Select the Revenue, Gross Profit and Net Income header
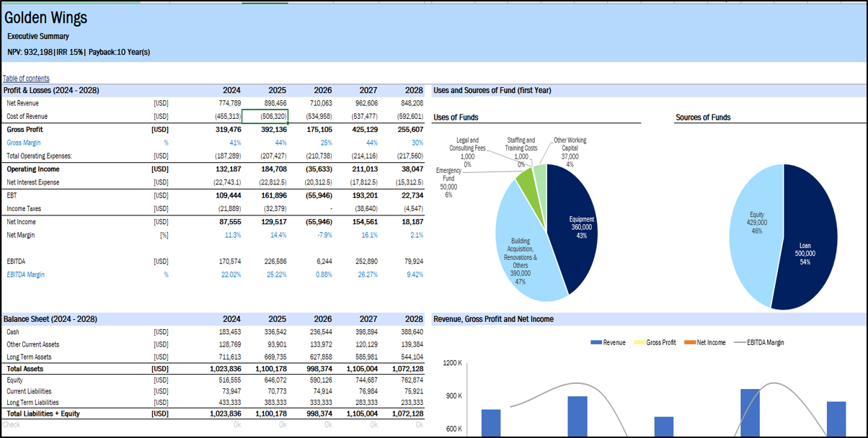This screenshot has height=438, width=868. (x=493, y=319)
